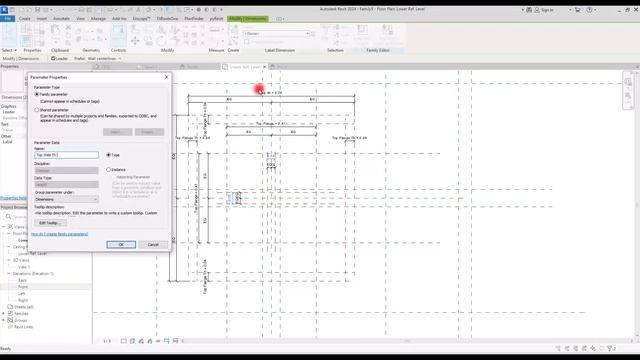
Task: Confirm with the OK button
Action: [121, 244]
